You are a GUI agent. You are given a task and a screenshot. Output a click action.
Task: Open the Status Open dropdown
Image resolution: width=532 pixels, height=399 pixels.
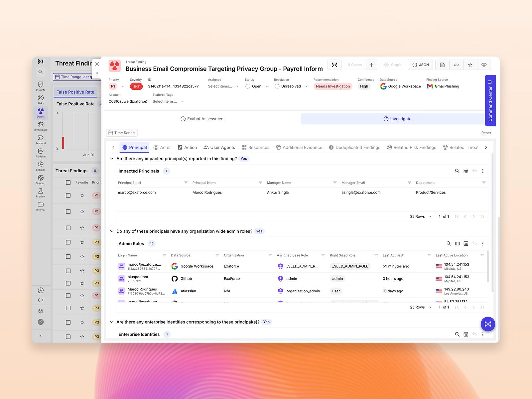(257, 86)
